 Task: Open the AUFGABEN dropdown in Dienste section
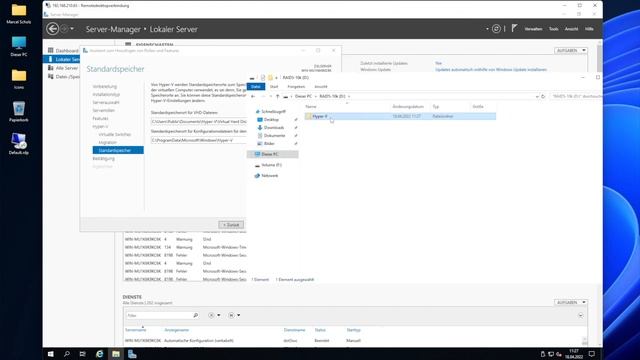click(x=571, y=302)
